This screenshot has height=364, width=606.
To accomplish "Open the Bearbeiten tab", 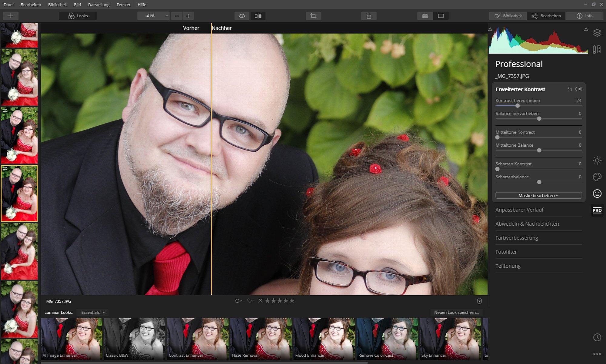I will pyautogui.click(x=546, y=16).
